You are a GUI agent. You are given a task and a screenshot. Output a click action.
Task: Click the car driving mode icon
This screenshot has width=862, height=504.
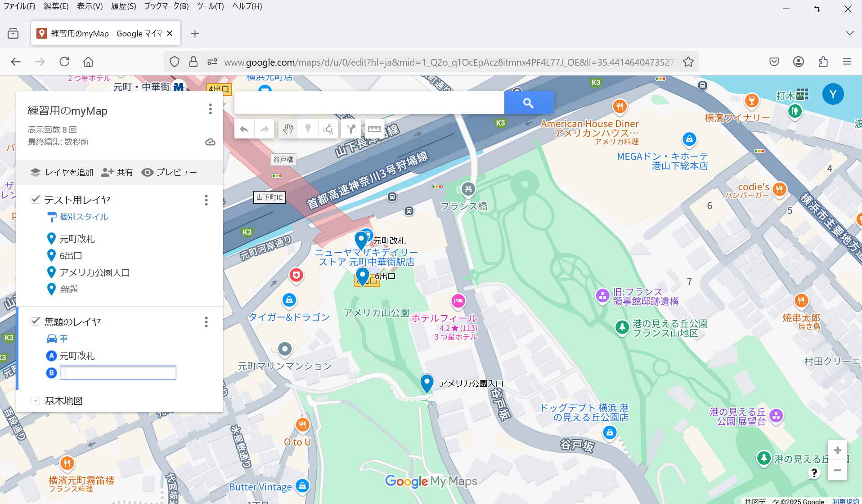52,339
